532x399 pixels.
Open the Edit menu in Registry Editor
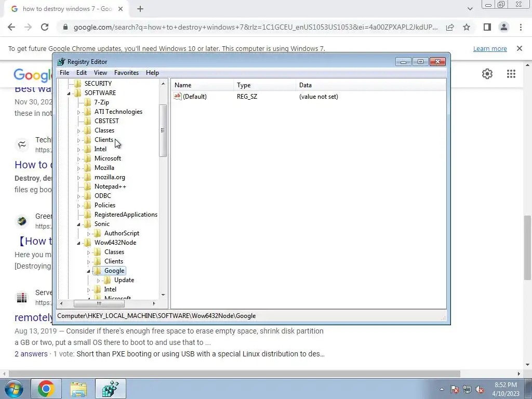coord(82,73)
